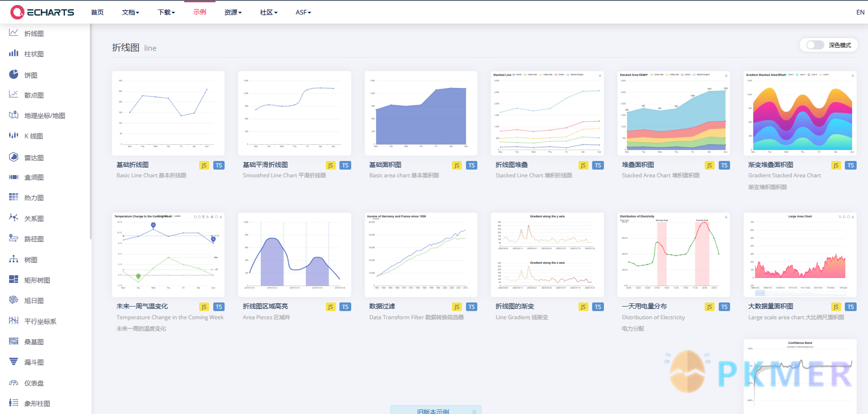Open the geo map icon category
868x414 pixels.
14,115
